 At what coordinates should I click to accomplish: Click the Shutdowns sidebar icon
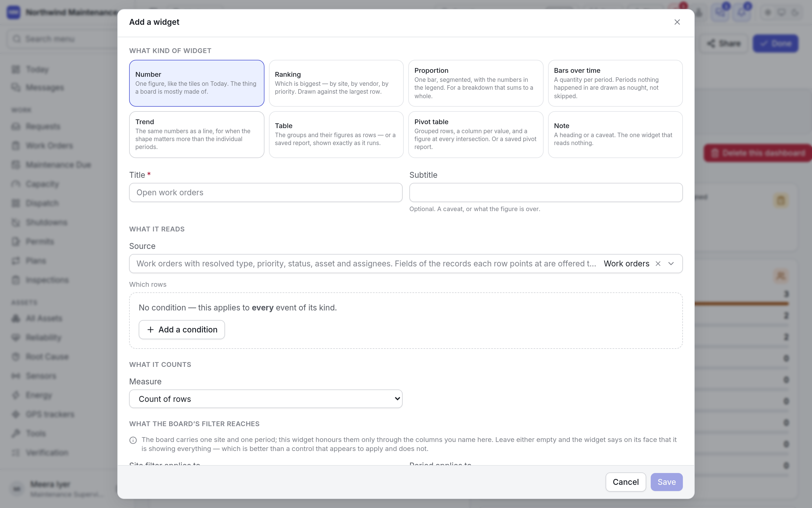coord(16,222)
